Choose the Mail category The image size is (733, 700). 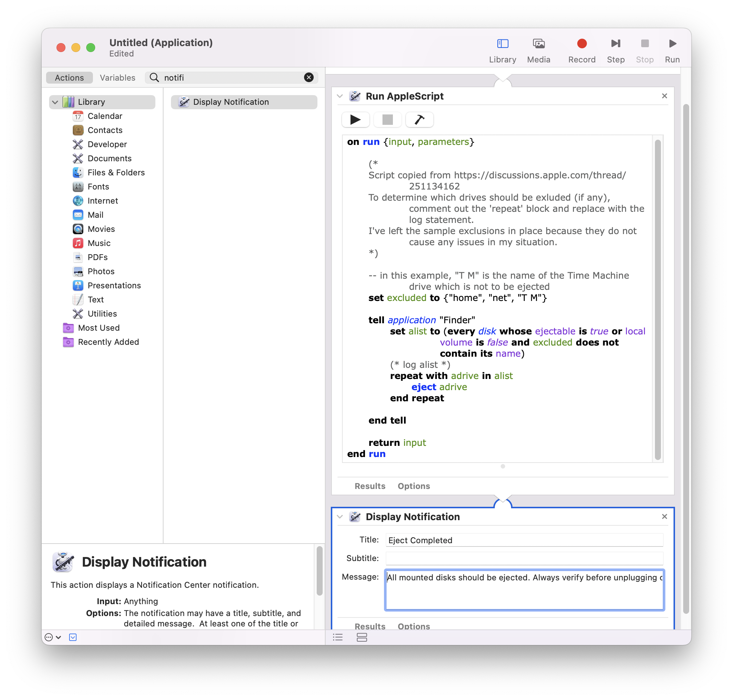96,215
